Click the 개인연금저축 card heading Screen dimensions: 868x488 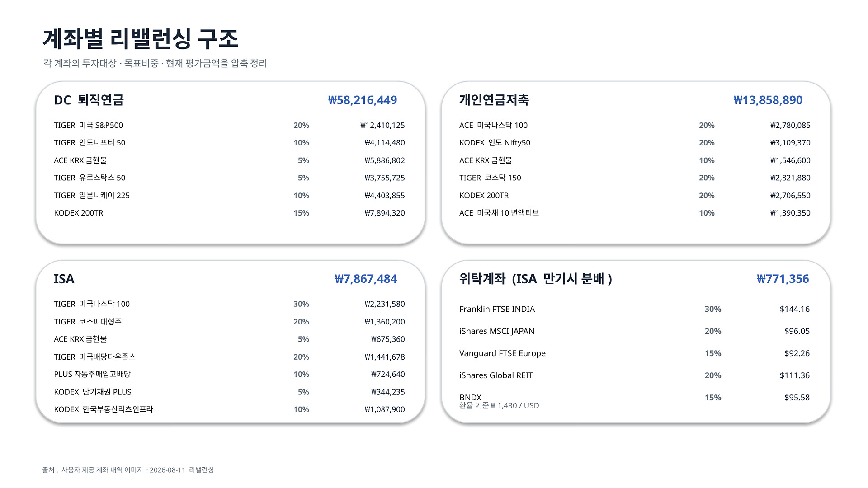(494, 100)
